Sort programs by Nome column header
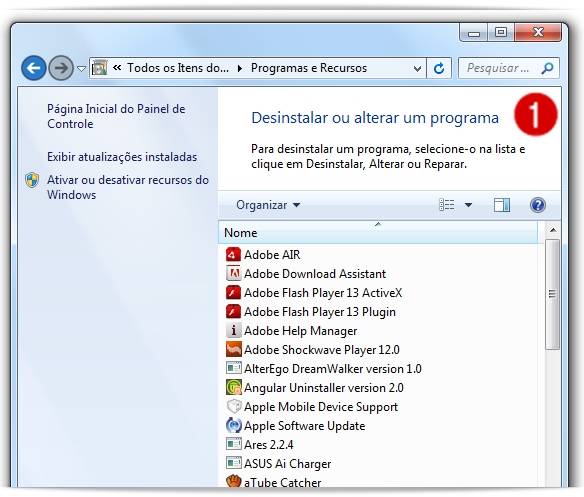Viewport: 584px width, 497px height. 378,232
